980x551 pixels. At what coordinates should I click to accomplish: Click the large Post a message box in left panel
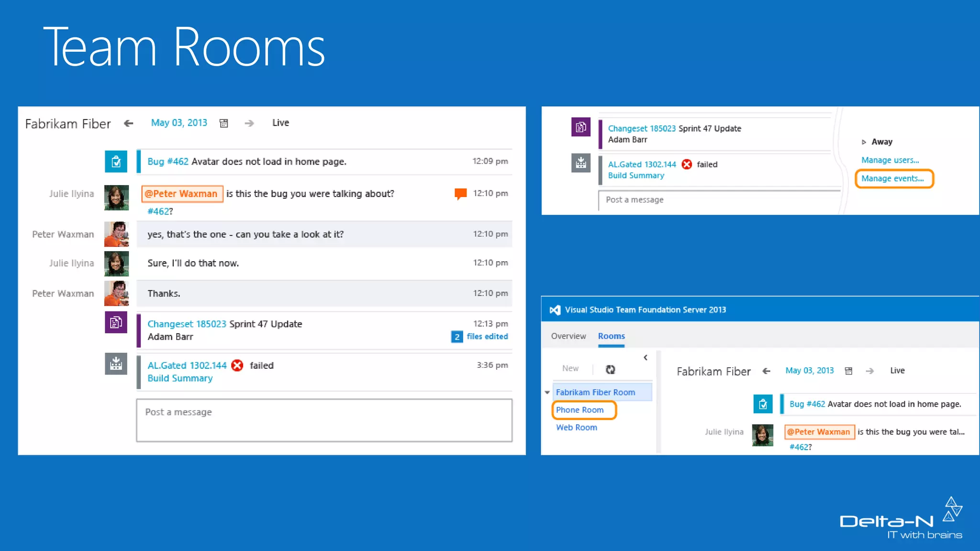pos(324,420)
